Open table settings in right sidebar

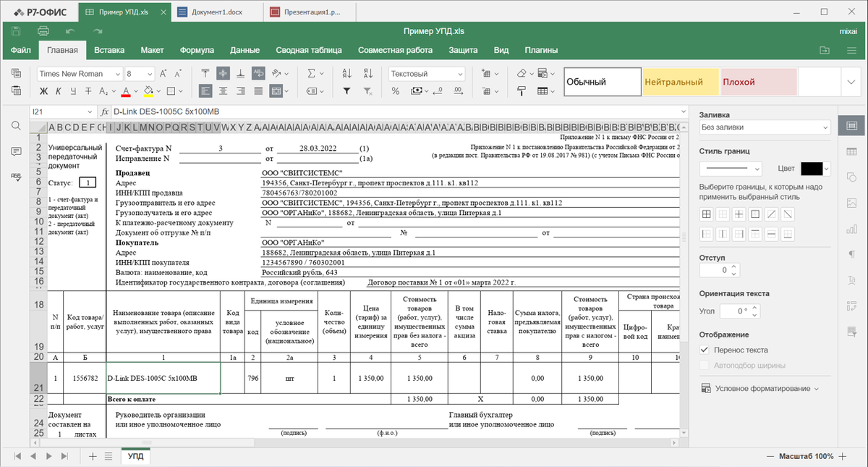[852, 151]
